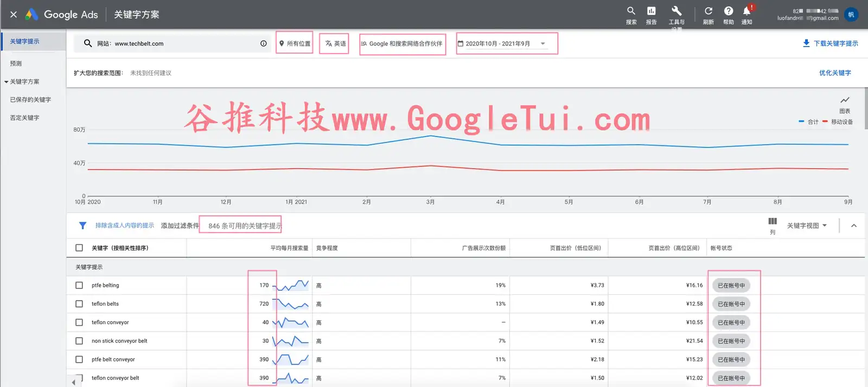Click the info icon in search box
Screen dimensions: 868x387
pos(264,43)
